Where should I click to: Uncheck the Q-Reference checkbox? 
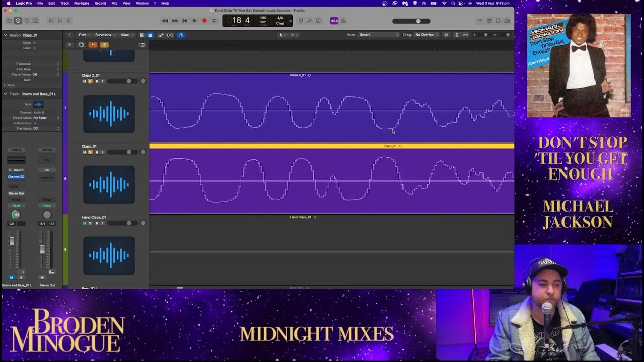tap(35, 123)
